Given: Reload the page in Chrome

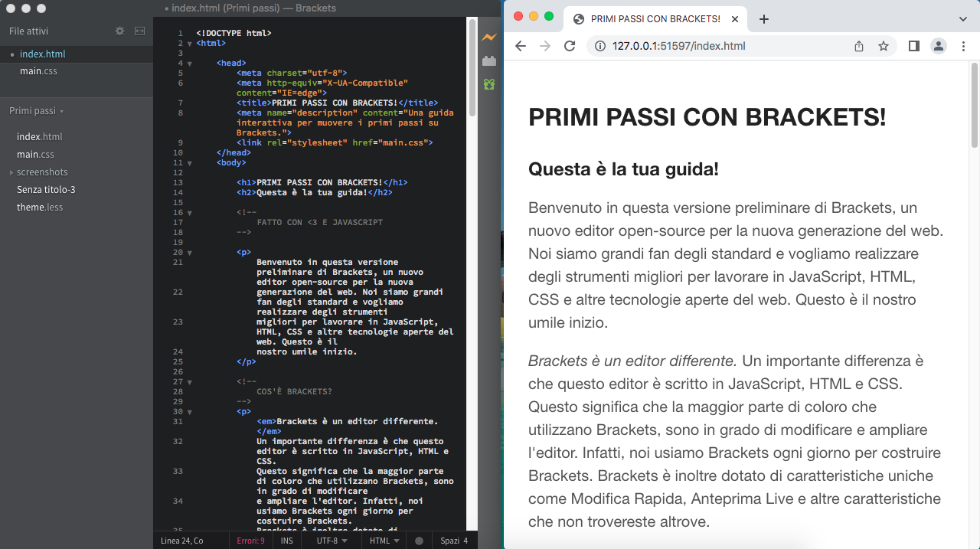Looking at the screenshot, I should 570,46.
